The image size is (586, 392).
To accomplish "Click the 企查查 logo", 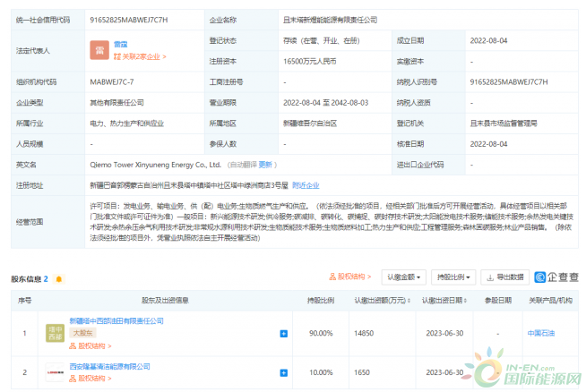I will pyautogui.click(x=556, y=277).
